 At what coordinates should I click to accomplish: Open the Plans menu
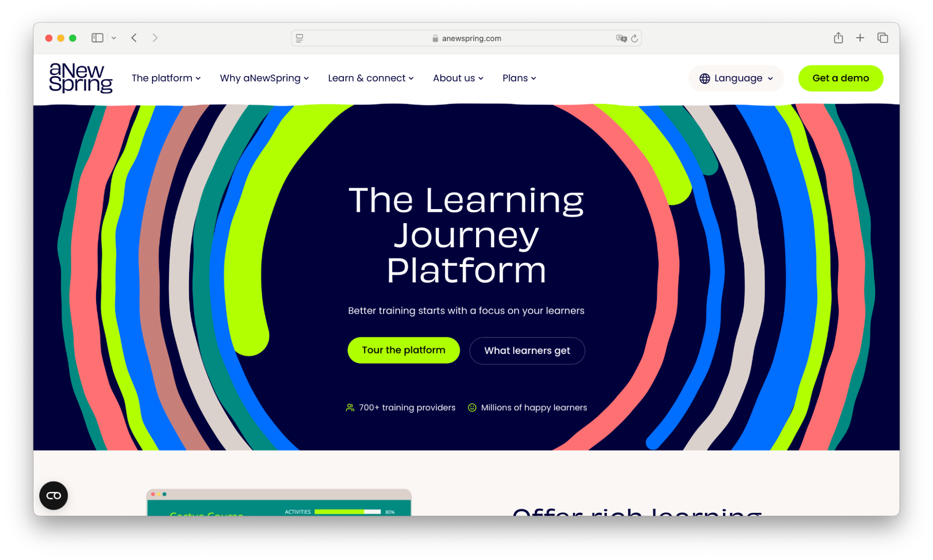519,78
